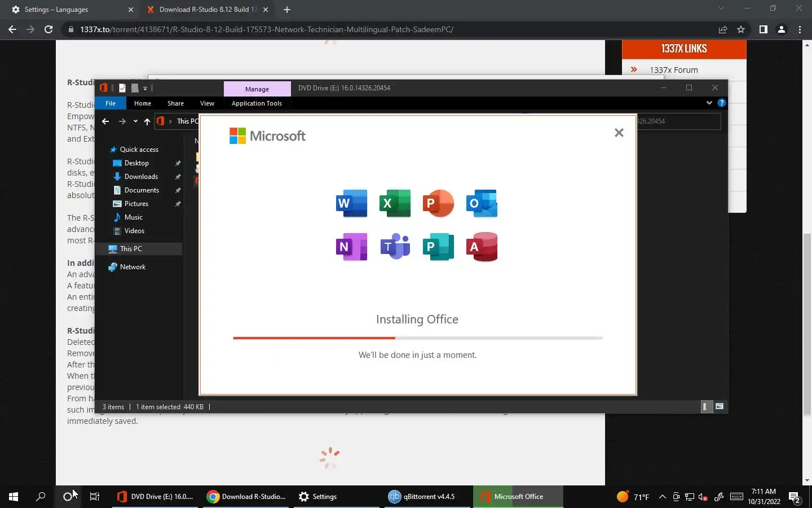The width and height of the screenshot is (812, 508).
Task: Open recent locations dropdown in Explorer
Action: click(x=135, y=121)
